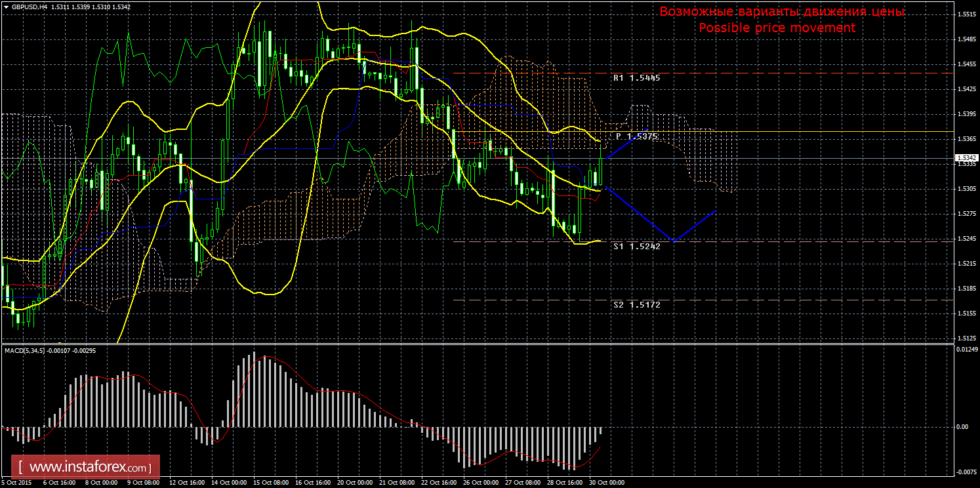Click the 1.5515 price scale label
Screen dimensions: 980x488
click(x=967, y=14)
